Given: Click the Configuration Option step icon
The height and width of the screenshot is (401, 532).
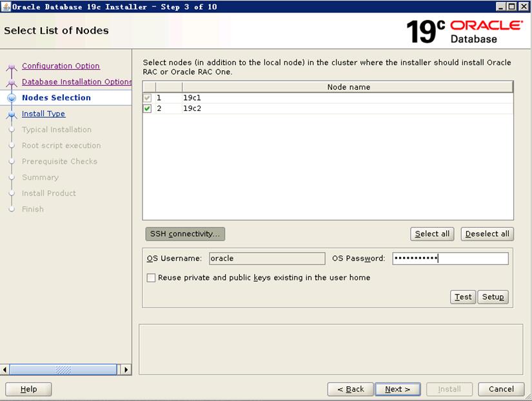Looking at the screenshot, I should [x=12, y=66].
